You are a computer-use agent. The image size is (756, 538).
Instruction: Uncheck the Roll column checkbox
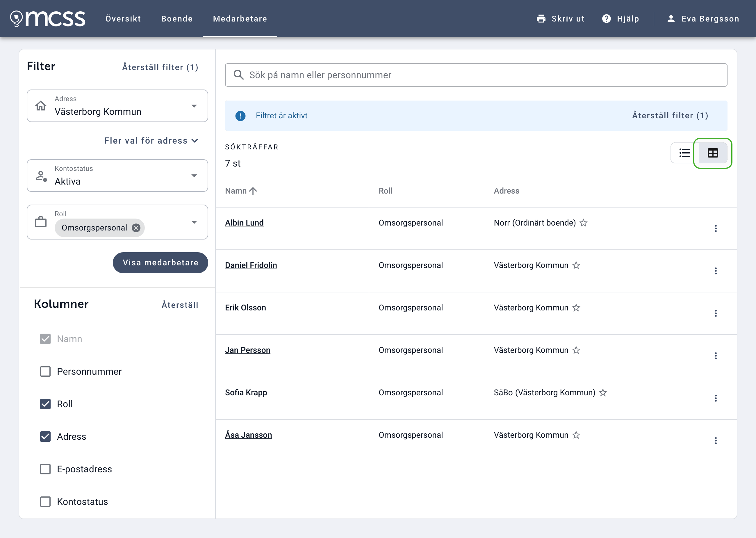click(45, 404)
